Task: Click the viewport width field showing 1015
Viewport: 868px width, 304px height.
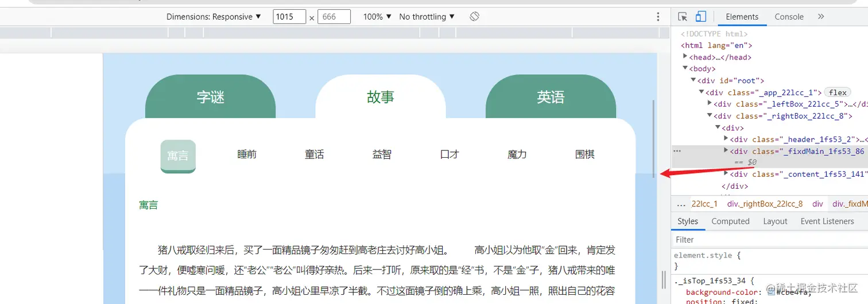Action: click(289, 17)
